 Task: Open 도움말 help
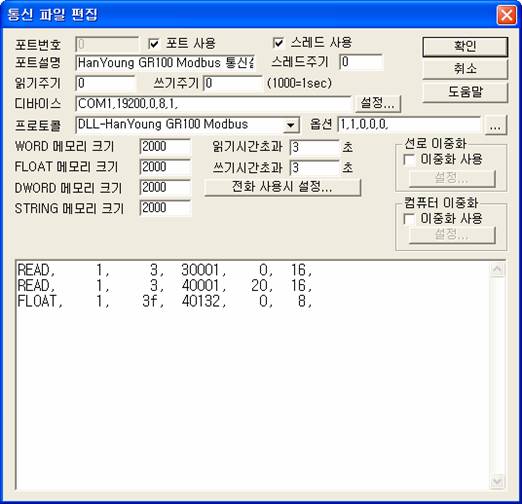(465, 92)
